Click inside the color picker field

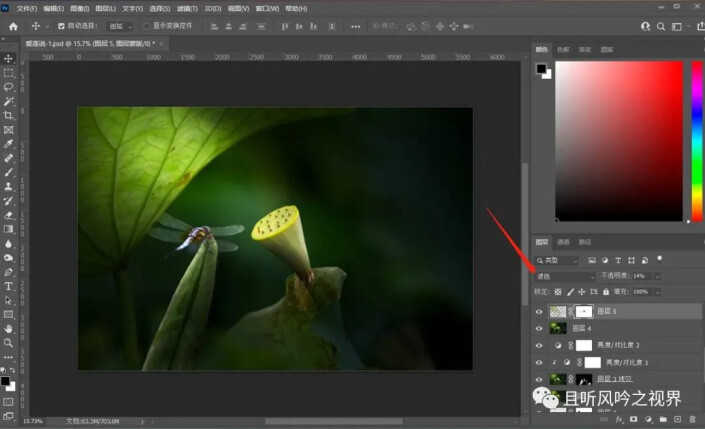(619, 140)
